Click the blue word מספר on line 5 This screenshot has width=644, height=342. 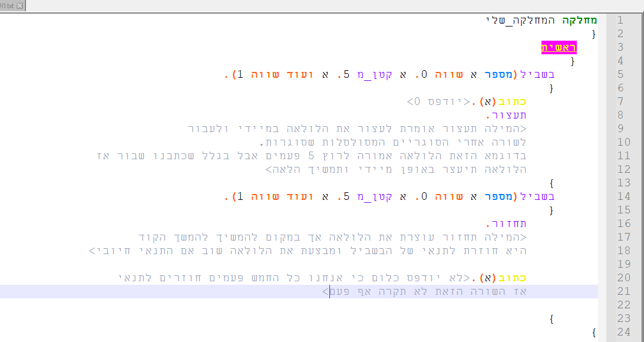click(498, 74)
